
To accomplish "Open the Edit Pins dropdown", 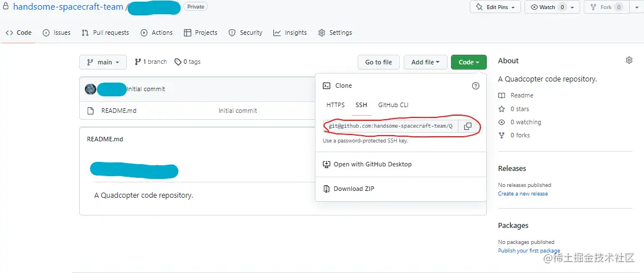I will (495, 7).
